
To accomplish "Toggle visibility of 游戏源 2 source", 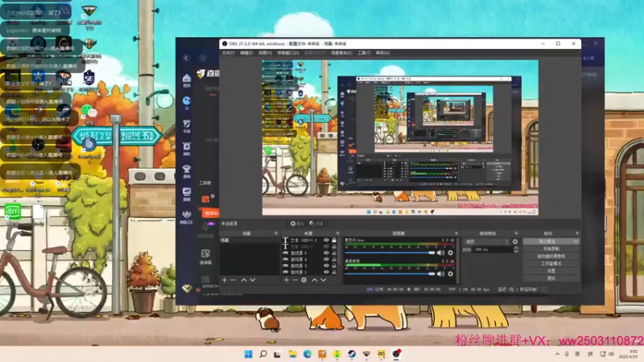I will (326, 272).
